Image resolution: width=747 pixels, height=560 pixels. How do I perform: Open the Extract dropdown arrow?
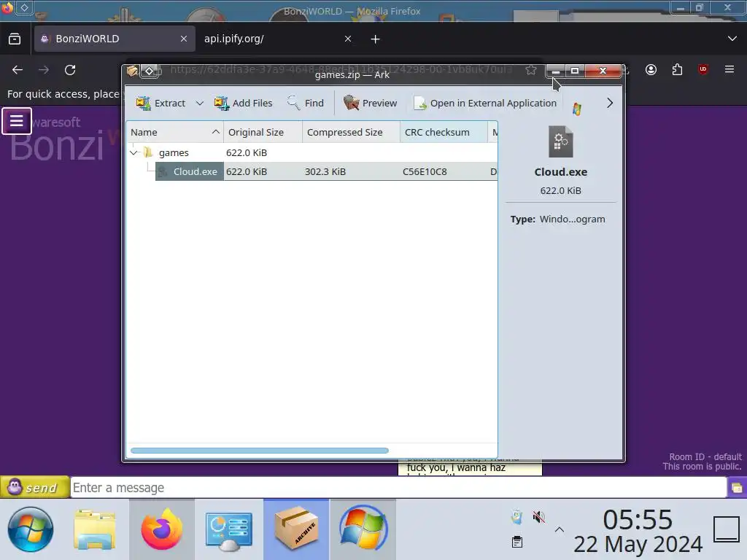tap(200, 103)
